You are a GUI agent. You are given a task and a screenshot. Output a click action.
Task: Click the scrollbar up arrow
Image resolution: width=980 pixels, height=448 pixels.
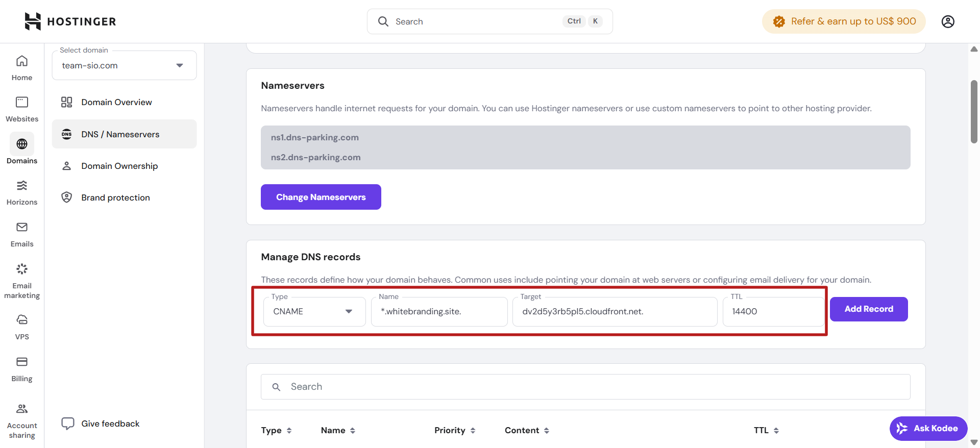tap(974, 49)
